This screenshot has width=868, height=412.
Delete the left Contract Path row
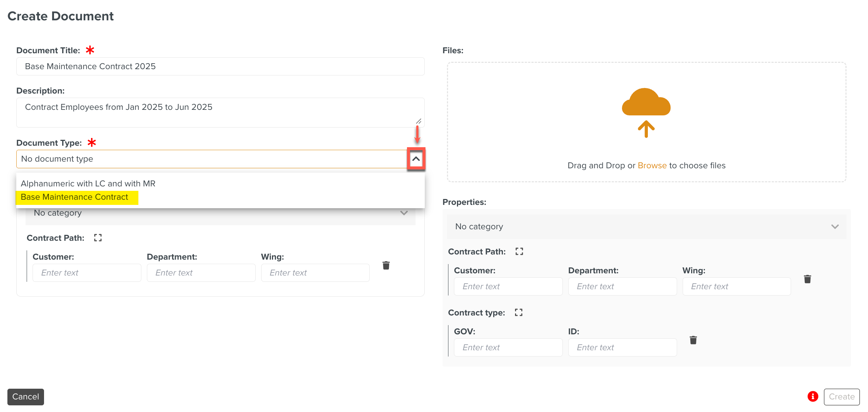point(386,265)
